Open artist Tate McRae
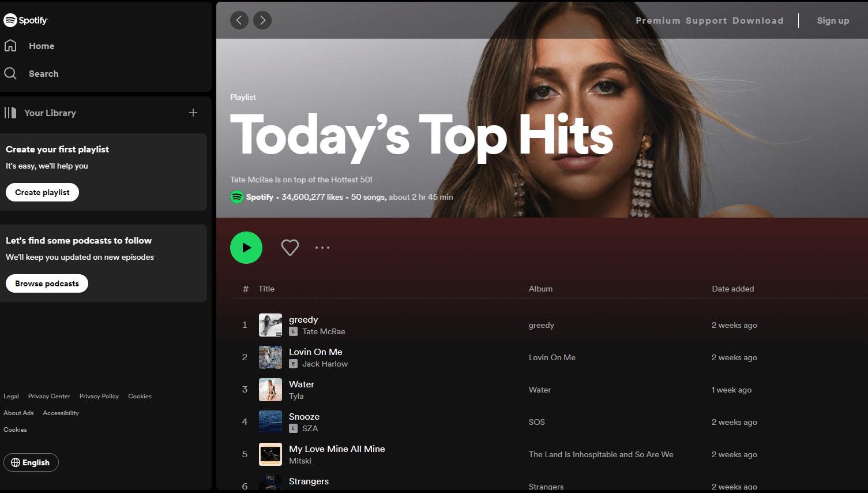Screen dimensions: 868x493 pos(324,331)
